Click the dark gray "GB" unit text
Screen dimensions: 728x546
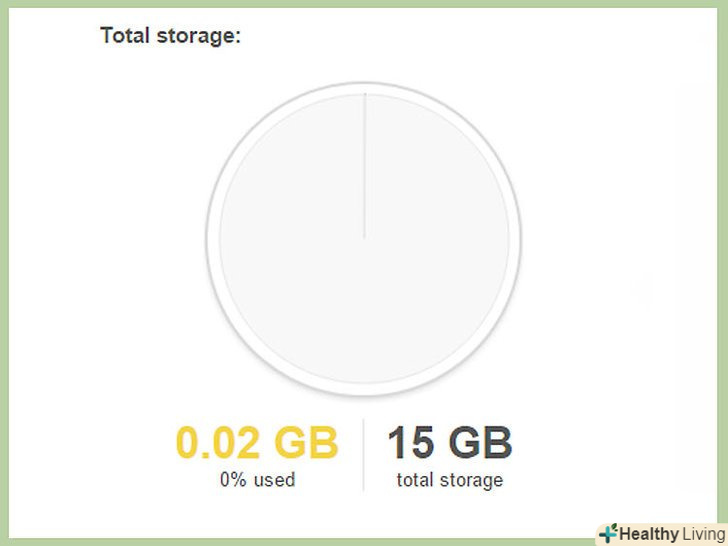478,443
